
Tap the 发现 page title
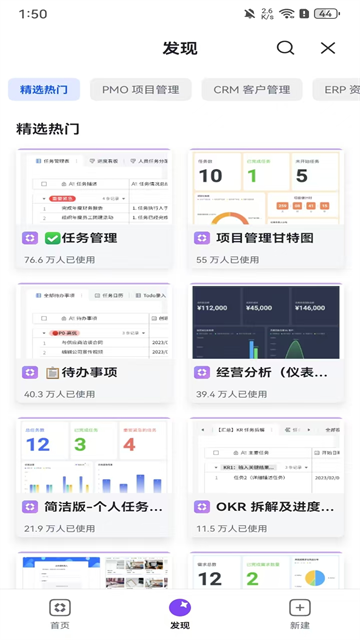180,48
